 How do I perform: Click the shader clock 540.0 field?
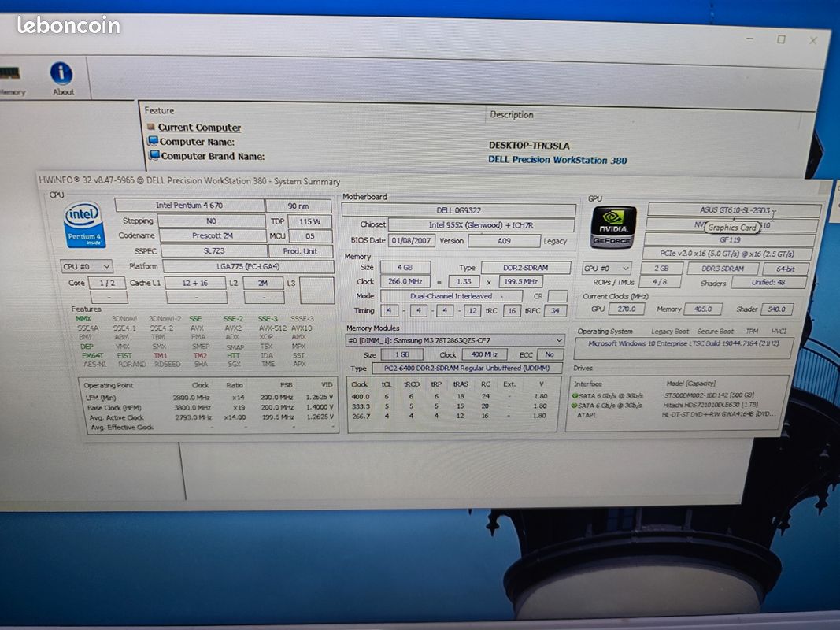(x=776, y=309)
